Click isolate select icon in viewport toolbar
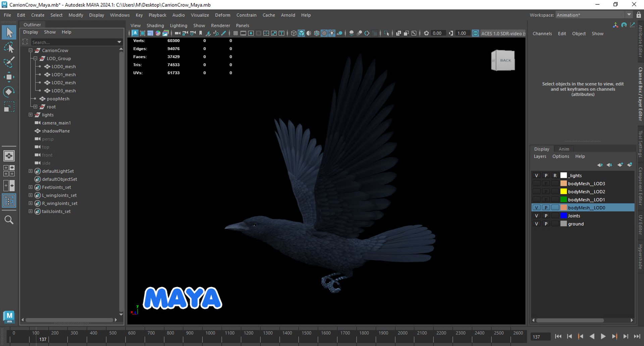 386,33
